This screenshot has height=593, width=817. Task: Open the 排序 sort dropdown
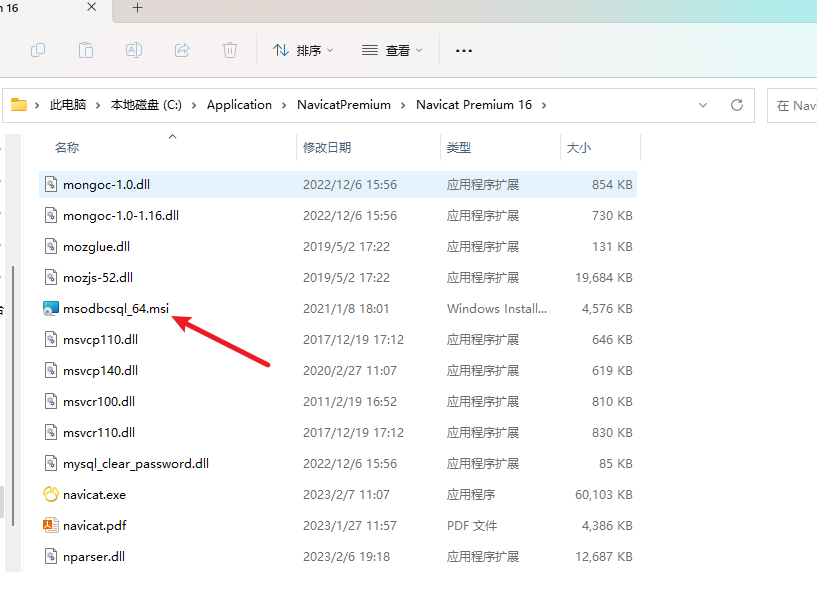(x=303, y=51)
